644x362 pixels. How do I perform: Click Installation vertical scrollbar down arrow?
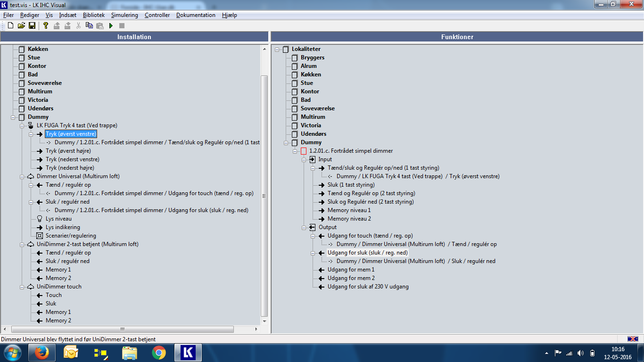pyautogui.click(x=264, y=321)
